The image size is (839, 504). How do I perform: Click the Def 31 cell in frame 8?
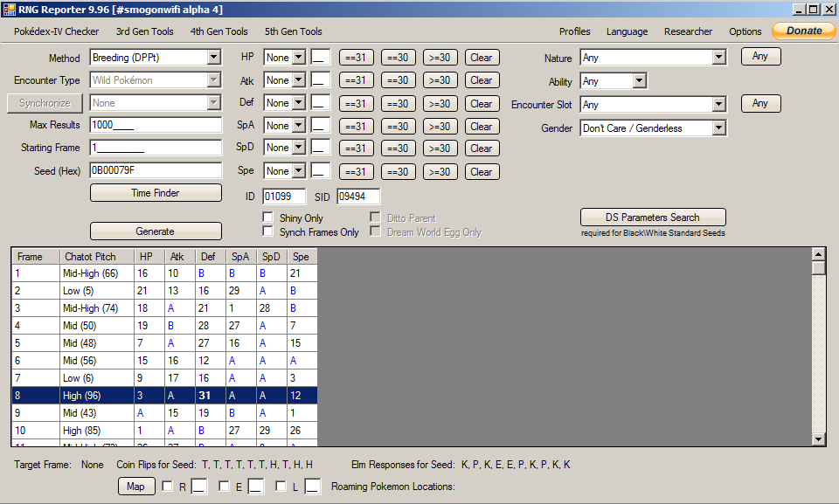click(211, 396)
